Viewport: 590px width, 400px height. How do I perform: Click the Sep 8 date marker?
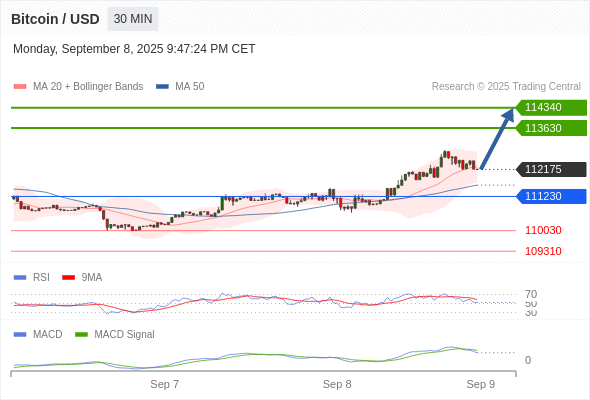337,385
